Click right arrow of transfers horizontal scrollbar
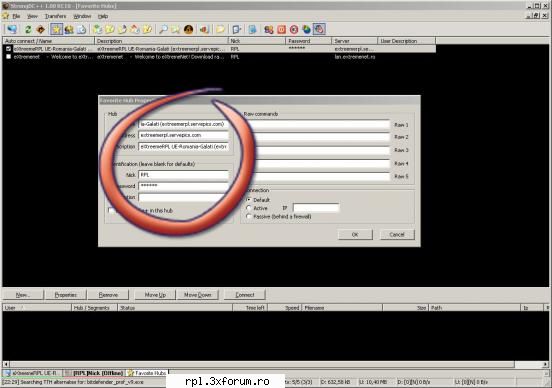The width and height of the screenshot is (552, 388). pos(545,364)
